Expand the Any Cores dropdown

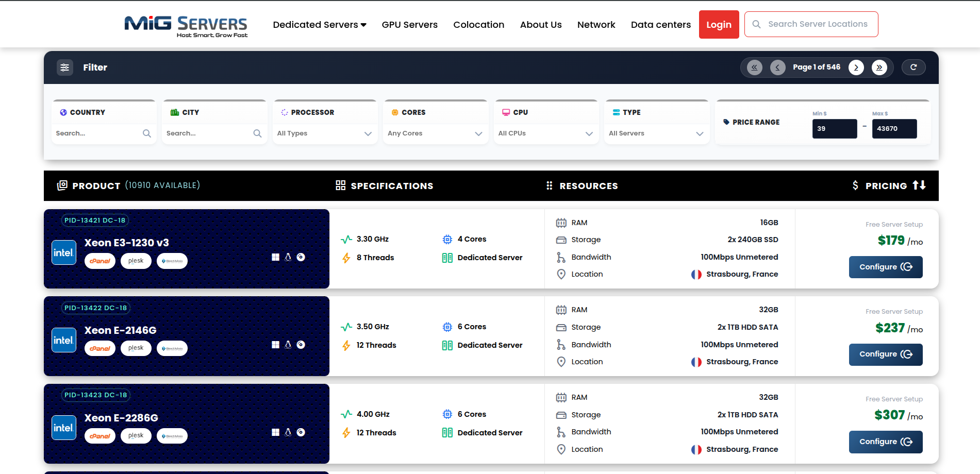pyautogui.click(x=435, y=133)
